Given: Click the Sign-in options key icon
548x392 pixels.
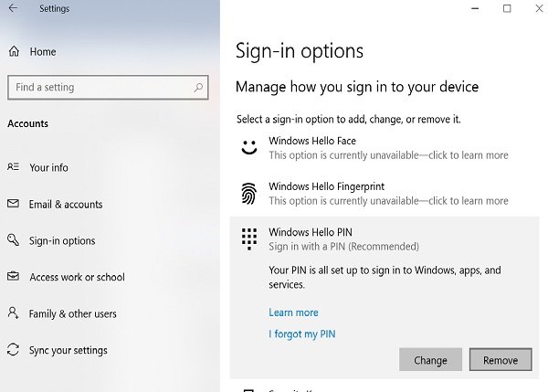Looking at the screenshot, I should tap(14, 240).
